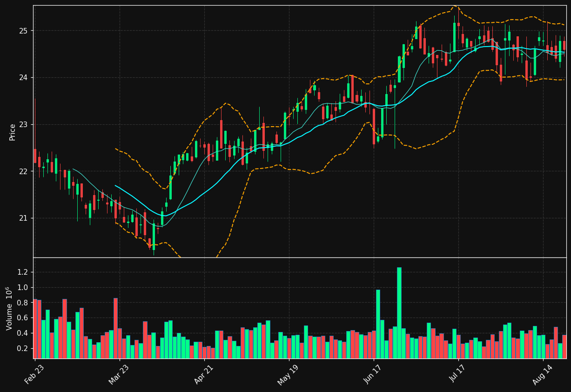This screenshot has width=571, height=392.
Task: Select the volume axis value 0.4
Action: click(x=23, y=333)
